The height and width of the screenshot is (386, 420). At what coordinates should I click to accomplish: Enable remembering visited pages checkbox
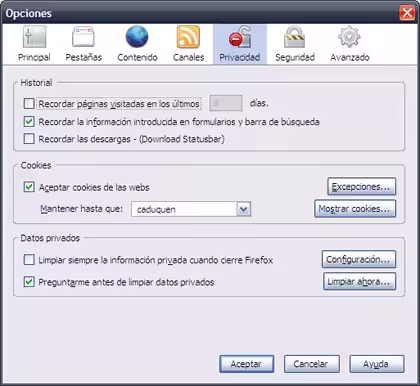tap(29, 104)
